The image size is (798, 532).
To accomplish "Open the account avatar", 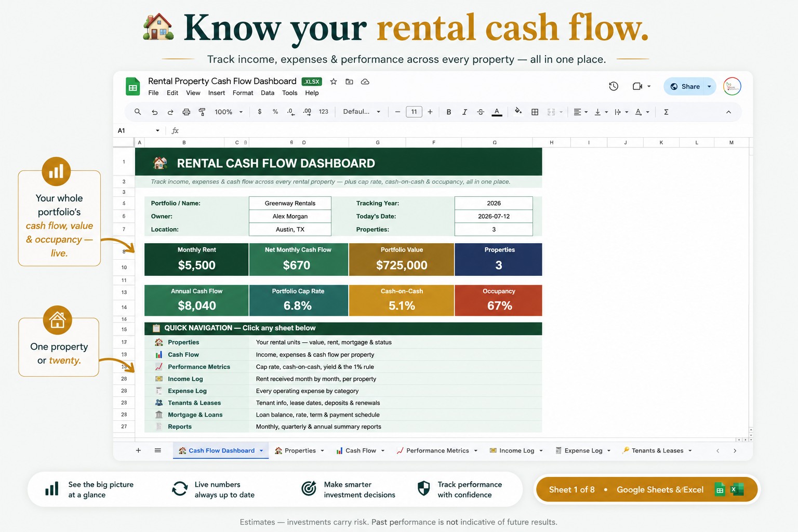I will click(x=731, y=86).
